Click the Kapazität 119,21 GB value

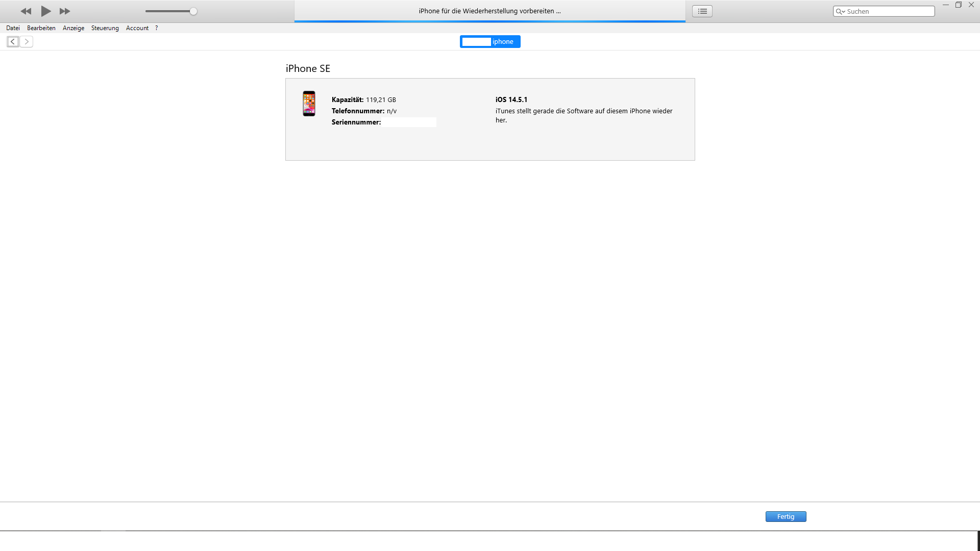point(381,100)
